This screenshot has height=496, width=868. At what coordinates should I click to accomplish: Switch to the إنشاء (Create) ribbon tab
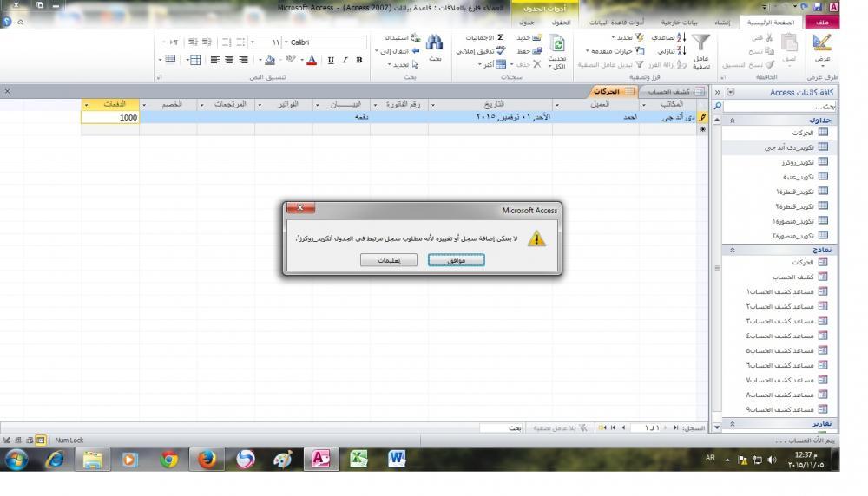pyautogui.click(x=722, y=23)
